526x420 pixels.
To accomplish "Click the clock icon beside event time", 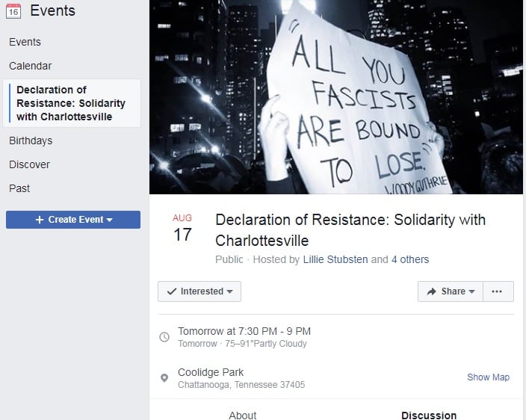I will [164, 337].
